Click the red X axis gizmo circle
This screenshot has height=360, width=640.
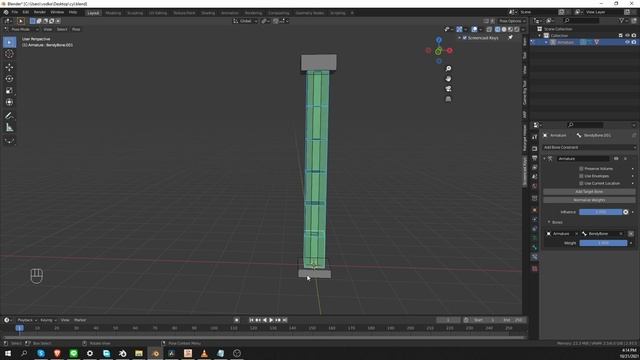[x=449, y=51]
